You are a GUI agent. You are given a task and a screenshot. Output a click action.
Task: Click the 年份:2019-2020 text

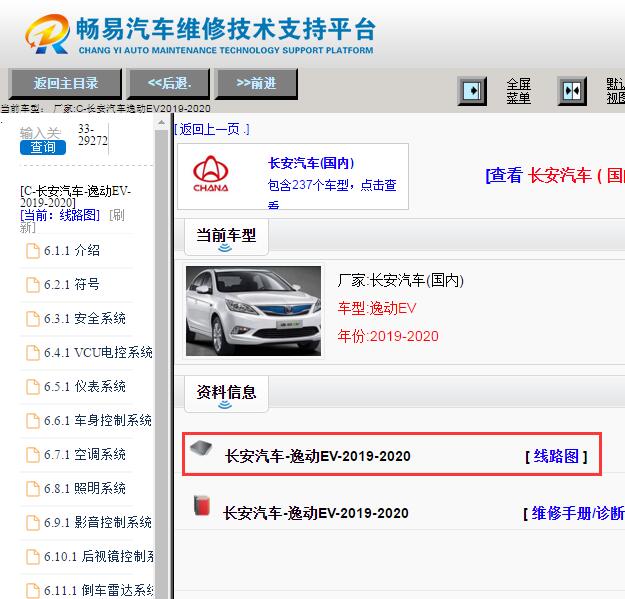(x=388, y=336)
